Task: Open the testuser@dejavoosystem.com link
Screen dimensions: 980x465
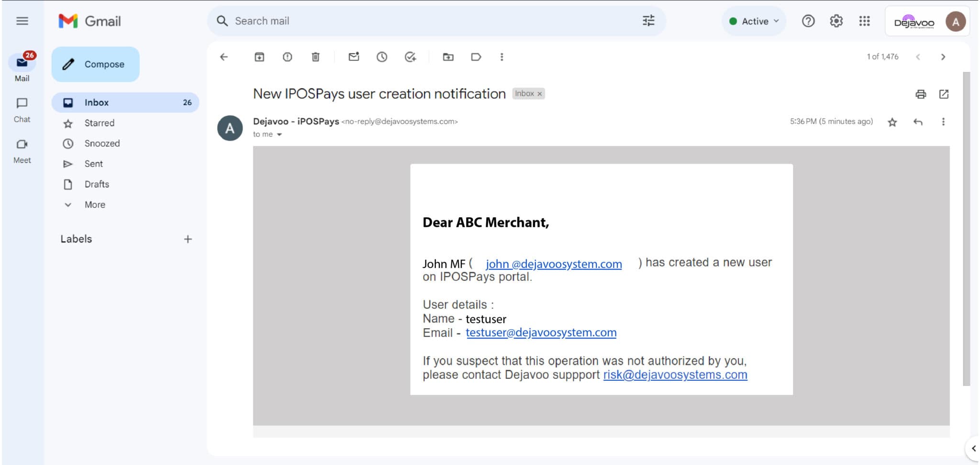Action: [541, 332]
